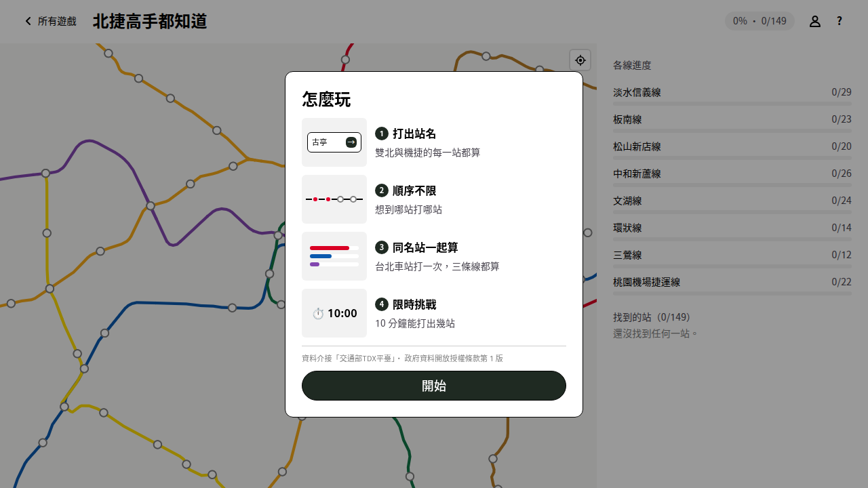Screen dimensions: 868x488
Task: Click the 0% • 0/149 progress badge
Action: click(x=759, y=21)
